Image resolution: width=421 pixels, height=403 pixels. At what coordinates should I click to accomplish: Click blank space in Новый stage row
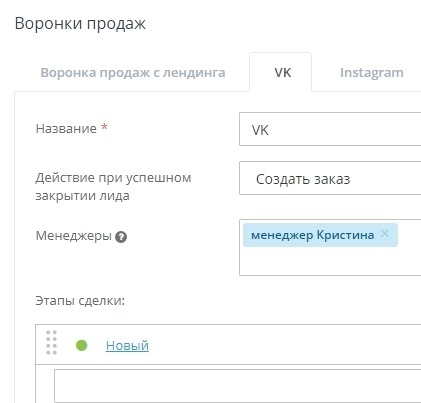click(x=283, y=345)
